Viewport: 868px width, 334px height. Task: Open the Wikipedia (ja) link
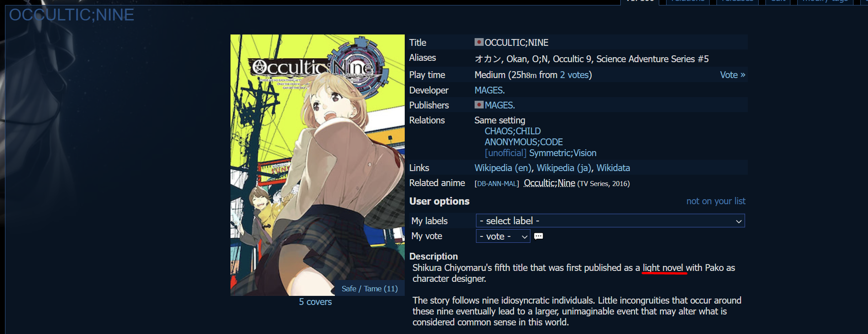click(564, 168)
